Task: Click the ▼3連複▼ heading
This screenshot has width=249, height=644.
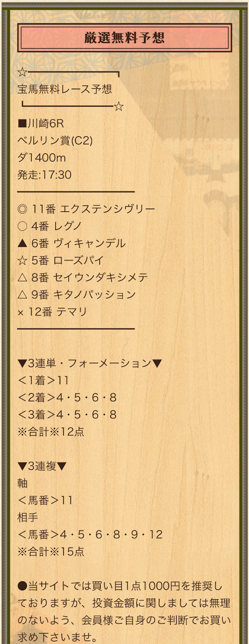Action: (x=42, y=466)
